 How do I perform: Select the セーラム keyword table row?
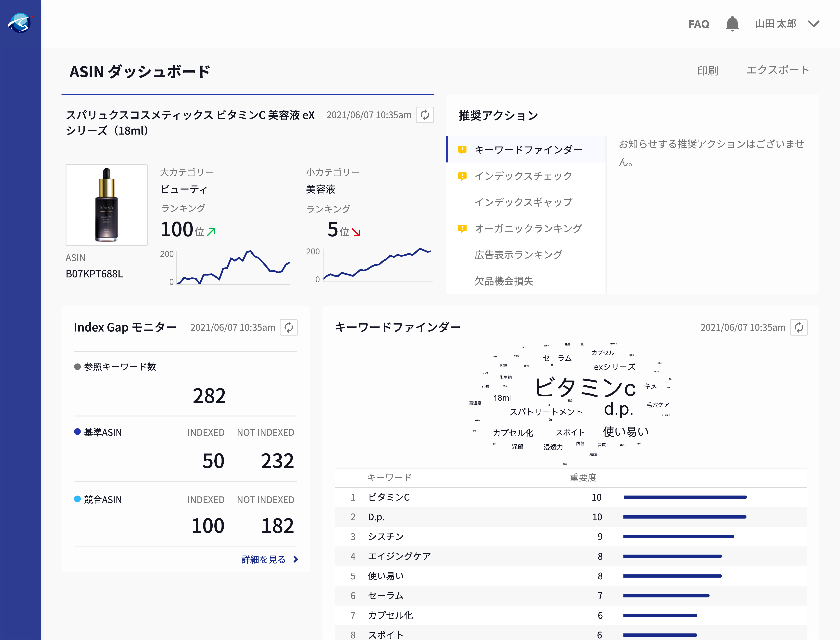click(571, 595)
